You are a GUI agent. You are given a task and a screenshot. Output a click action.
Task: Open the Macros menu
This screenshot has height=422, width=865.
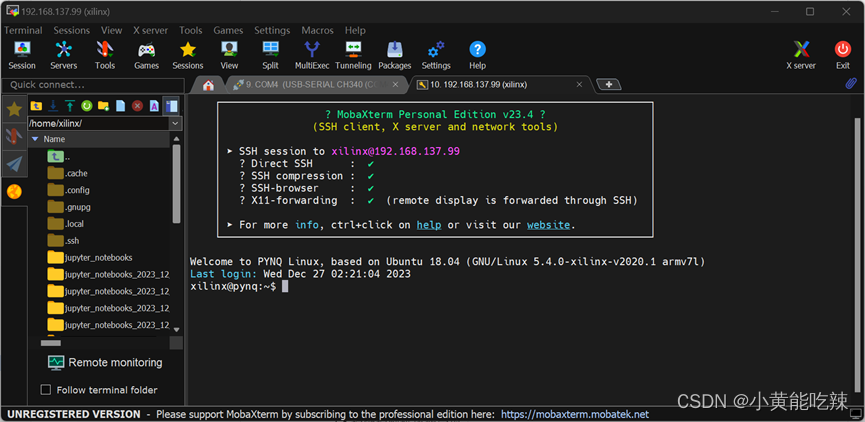click(317, 30)
